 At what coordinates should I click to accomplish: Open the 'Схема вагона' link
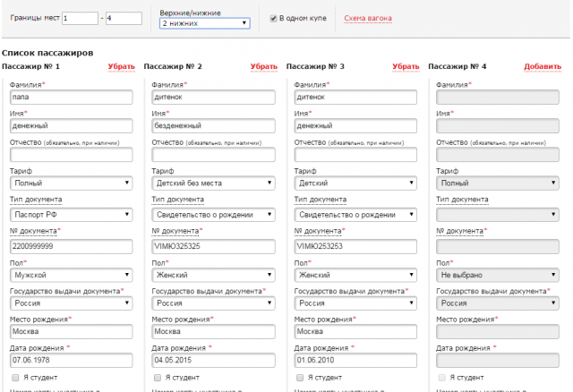tap(368, 18)
